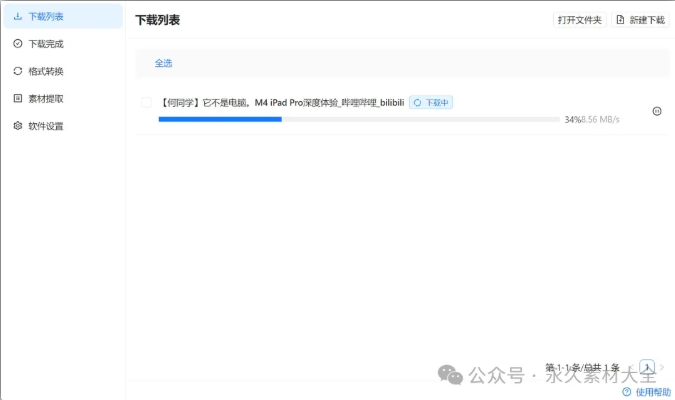Click the 下载中 status tag
Viewport: 675px width, 400px height.
point(431,102)
